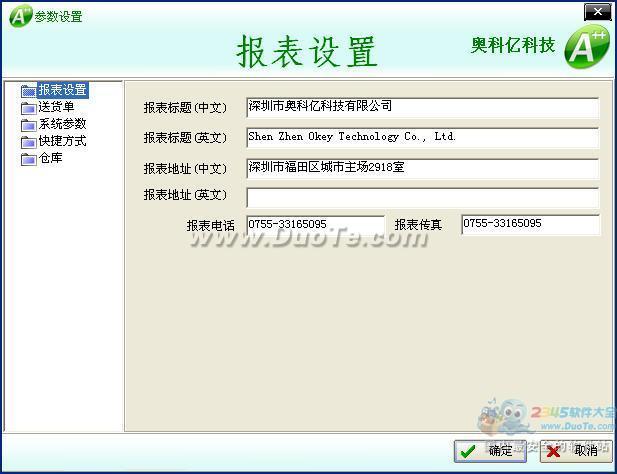Cancel with the 取消 button
Viewport: 617px width, 474px height.
tap(576, 451)
